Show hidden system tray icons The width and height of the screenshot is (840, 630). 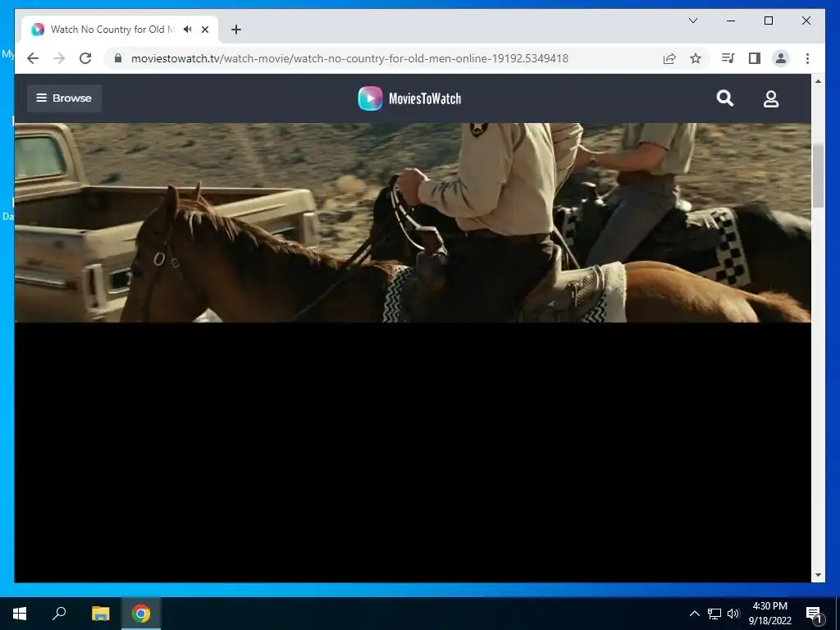click(694, 614)
